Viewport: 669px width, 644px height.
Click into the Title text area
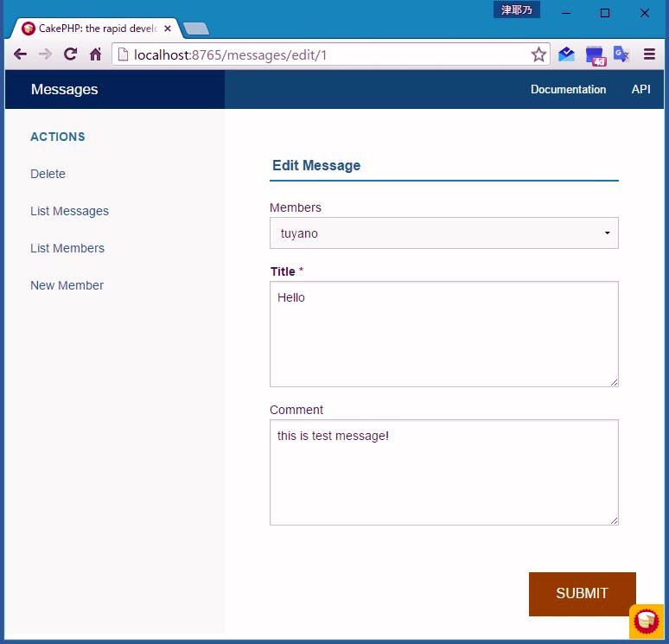(x=443, y=334)
